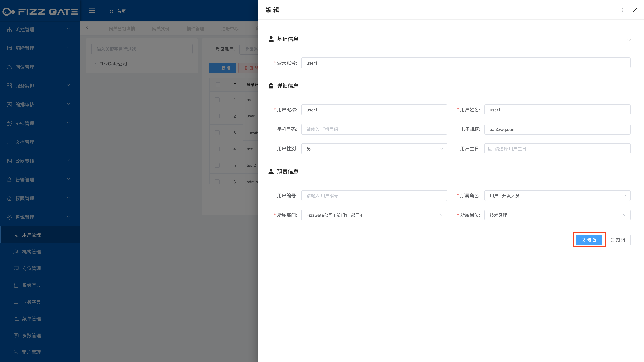
Task: Click the 用户编号 input field
Action: click(374, 196)
